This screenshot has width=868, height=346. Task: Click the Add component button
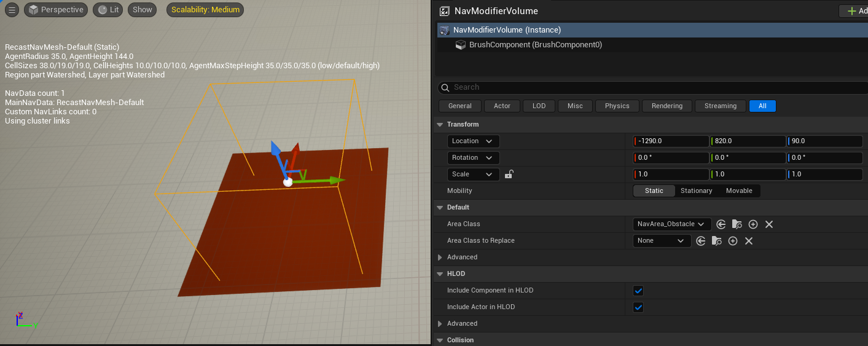(854, 11)
